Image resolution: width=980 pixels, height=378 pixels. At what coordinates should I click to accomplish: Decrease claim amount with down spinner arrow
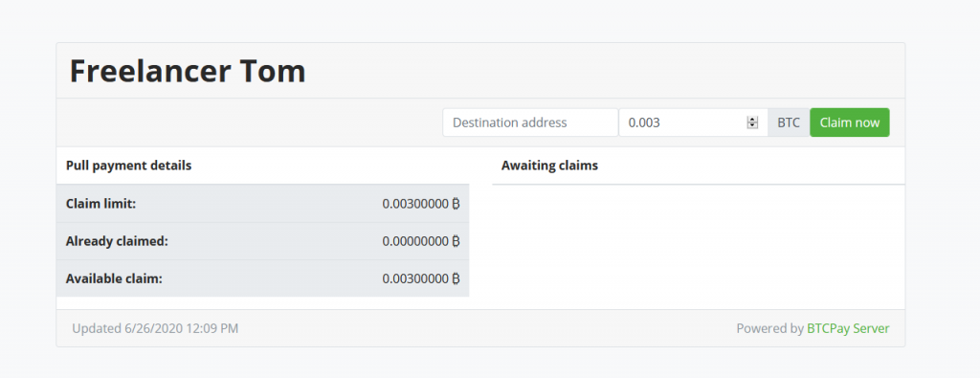(752, 125)
